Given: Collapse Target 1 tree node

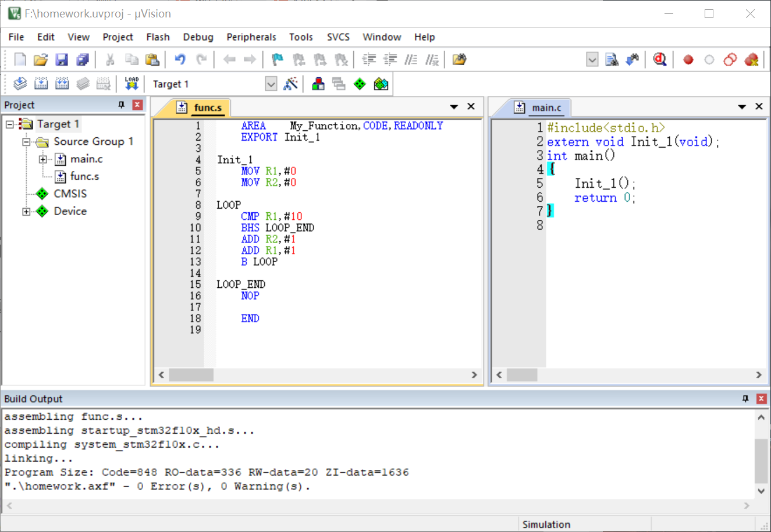Looking at the screenshot, I should 10,124.
